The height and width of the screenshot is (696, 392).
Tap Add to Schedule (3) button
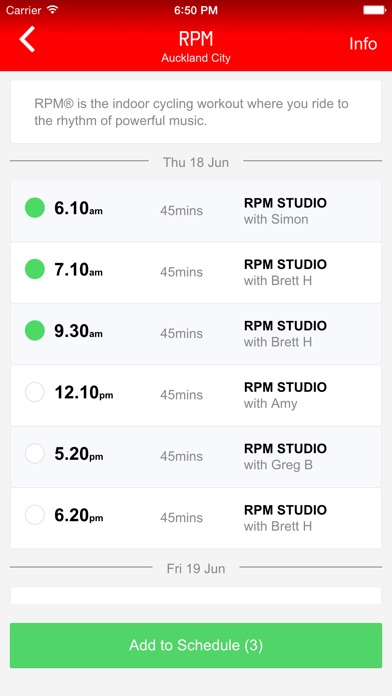click(x=196, y=645)
